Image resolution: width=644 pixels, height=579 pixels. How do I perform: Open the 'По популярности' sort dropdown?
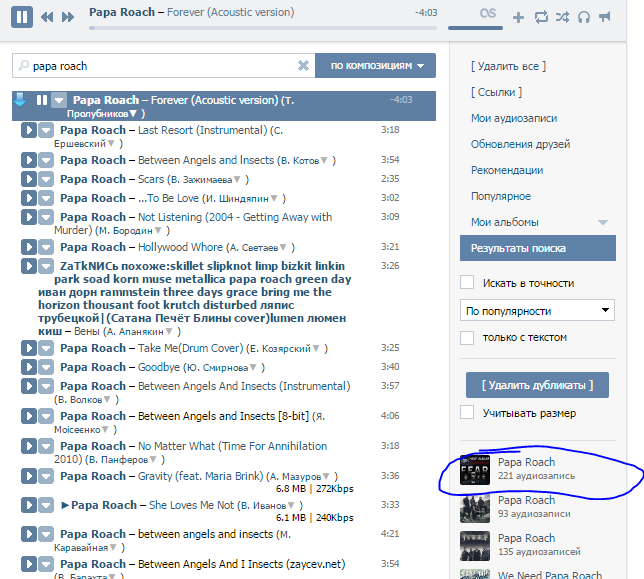tap(537, 311)
